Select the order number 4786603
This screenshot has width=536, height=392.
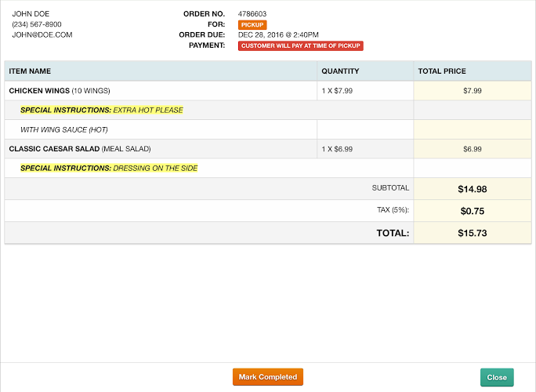pos(252,14)
